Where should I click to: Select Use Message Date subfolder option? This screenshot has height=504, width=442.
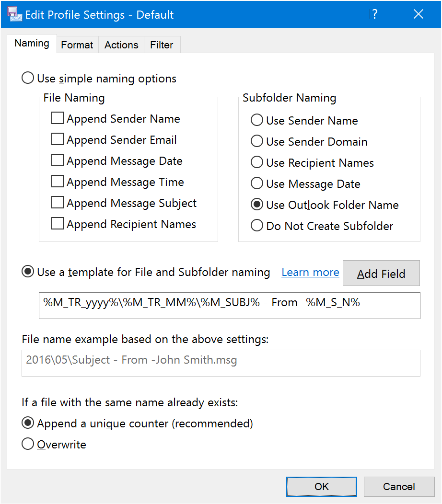pos(305,183)
